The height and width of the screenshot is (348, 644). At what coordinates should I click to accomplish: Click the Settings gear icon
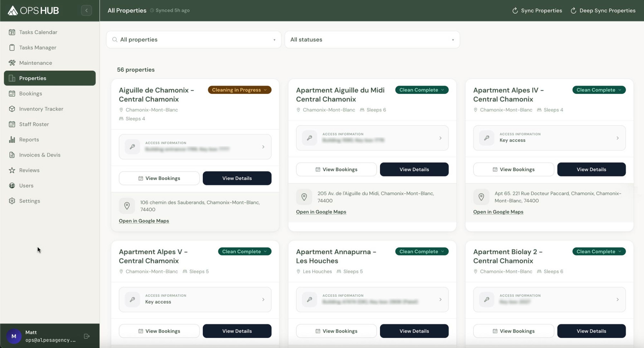tap(12, 201)
